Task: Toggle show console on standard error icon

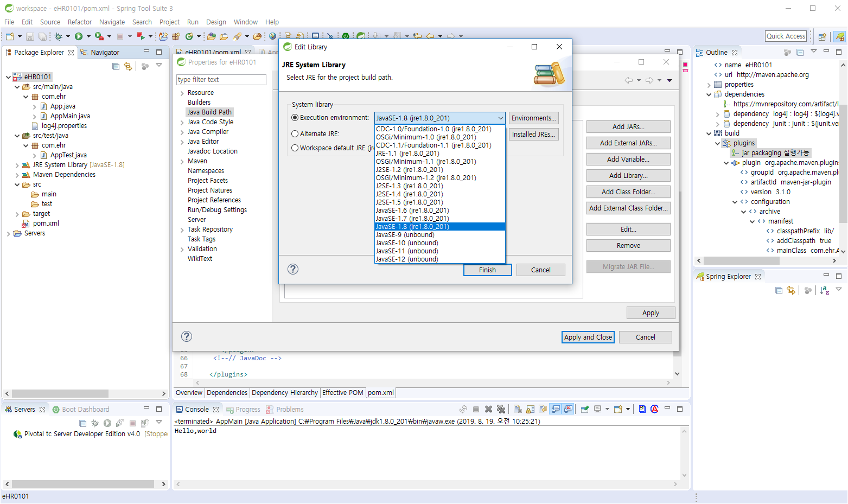Action: click(568, 409)
